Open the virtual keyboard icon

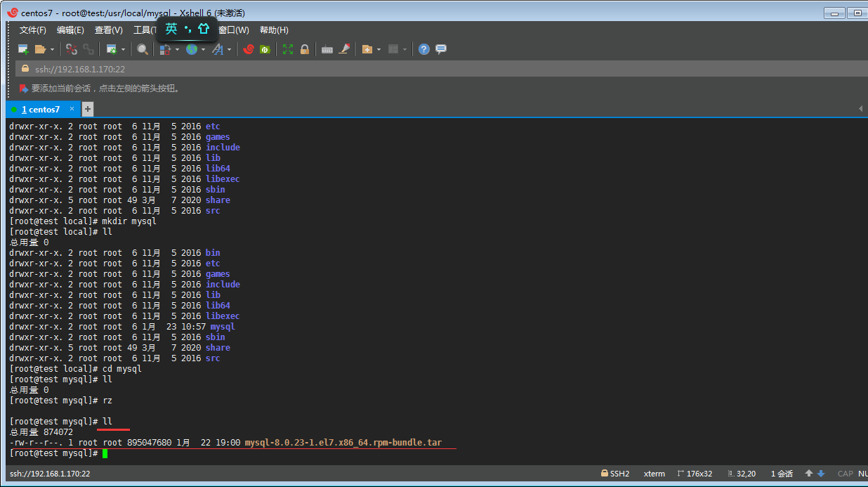point(327,49)
